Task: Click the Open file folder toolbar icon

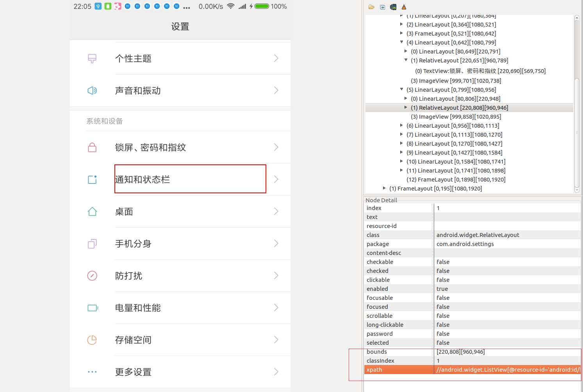Action: tap(371, 7)
